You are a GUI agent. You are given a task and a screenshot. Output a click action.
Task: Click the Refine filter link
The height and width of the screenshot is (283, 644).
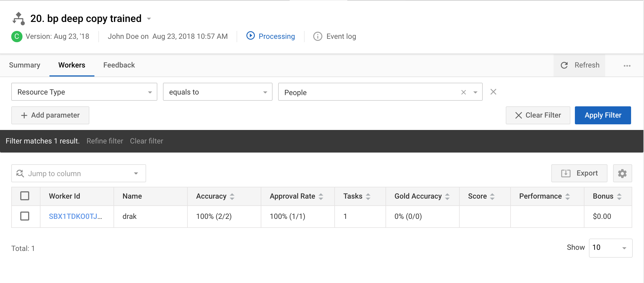pos(105,141)
